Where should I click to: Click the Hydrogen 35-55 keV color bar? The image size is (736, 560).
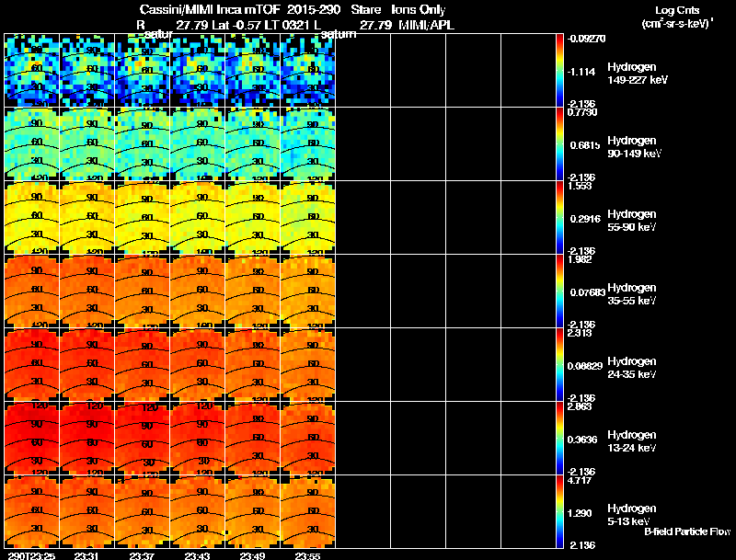(x=559, y=291)
